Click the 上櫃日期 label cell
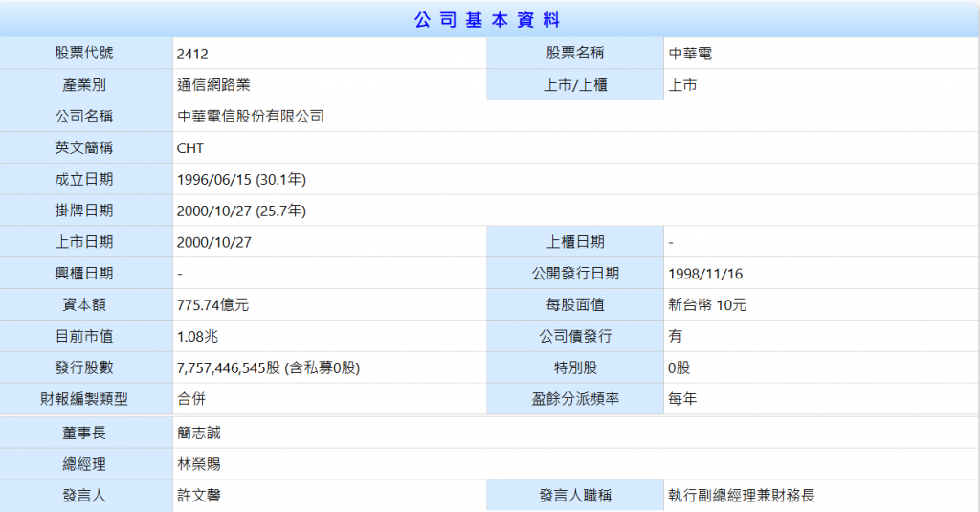980x512 pixels. point(575,242)
